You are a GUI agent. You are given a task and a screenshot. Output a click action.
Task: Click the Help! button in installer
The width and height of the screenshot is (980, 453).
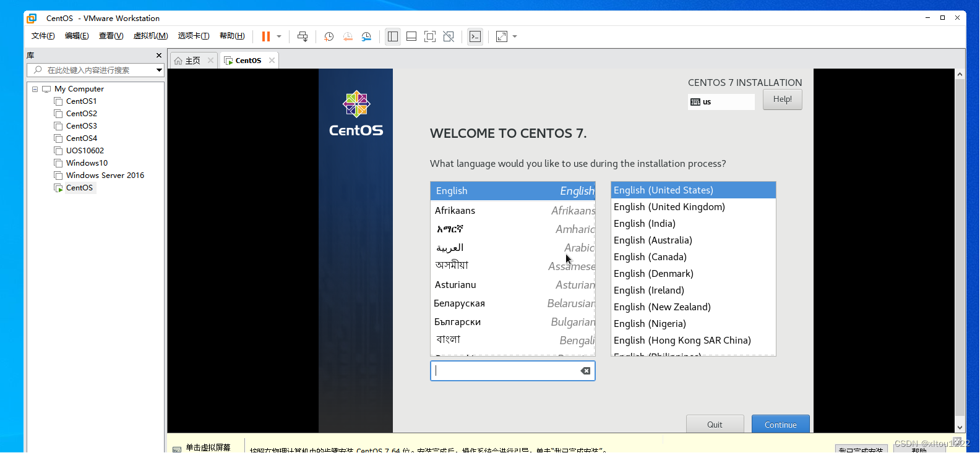click(782, 99)
